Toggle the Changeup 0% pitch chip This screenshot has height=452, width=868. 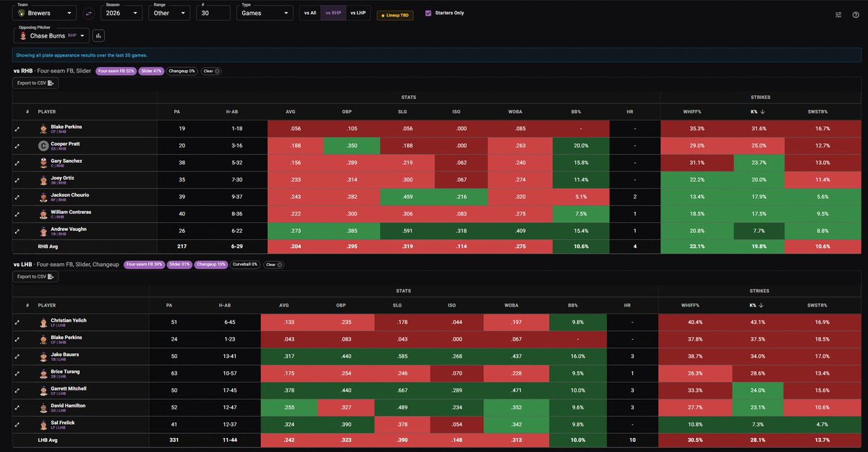[x=182, y=71]
